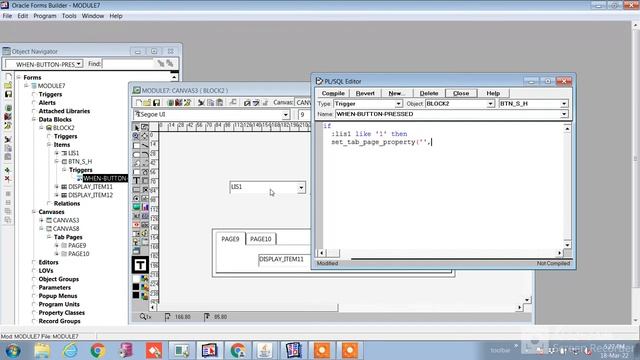Collapse the Data Blocks node
This screenshot has height=360, width=640.
(34, 119)
